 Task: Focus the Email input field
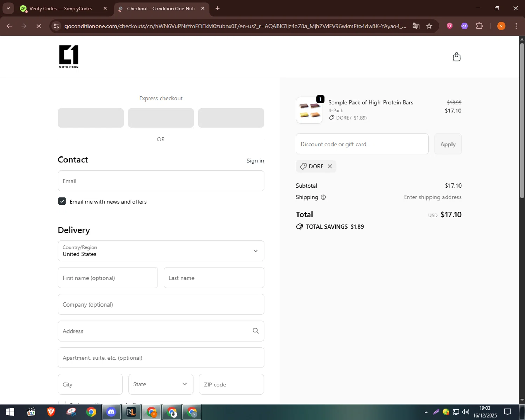point(161,181)
